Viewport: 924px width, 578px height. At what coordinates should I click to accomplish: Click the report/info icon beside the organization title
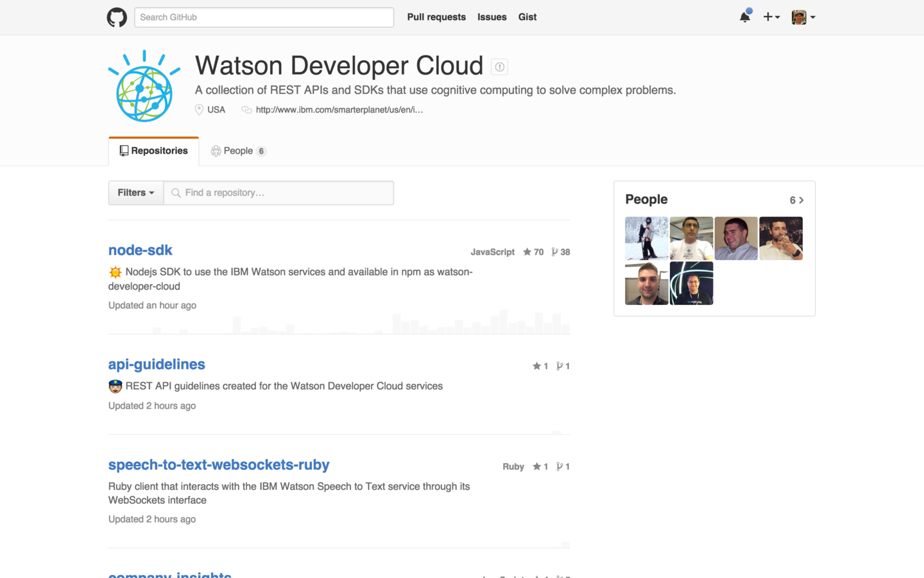(x=499, y=67)
